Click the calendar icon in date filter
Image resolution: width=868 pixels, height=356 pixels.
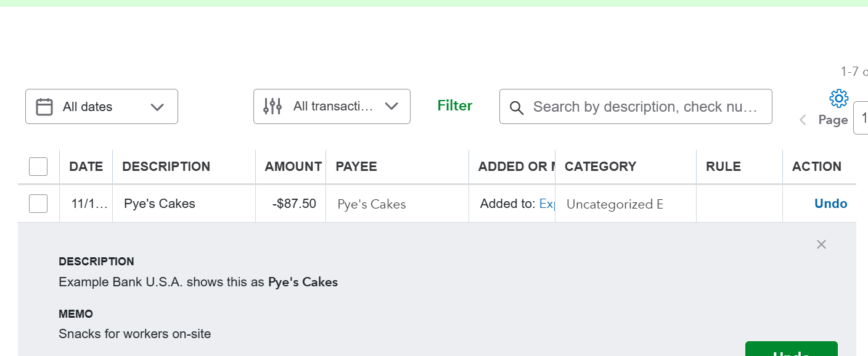(44, 107)
